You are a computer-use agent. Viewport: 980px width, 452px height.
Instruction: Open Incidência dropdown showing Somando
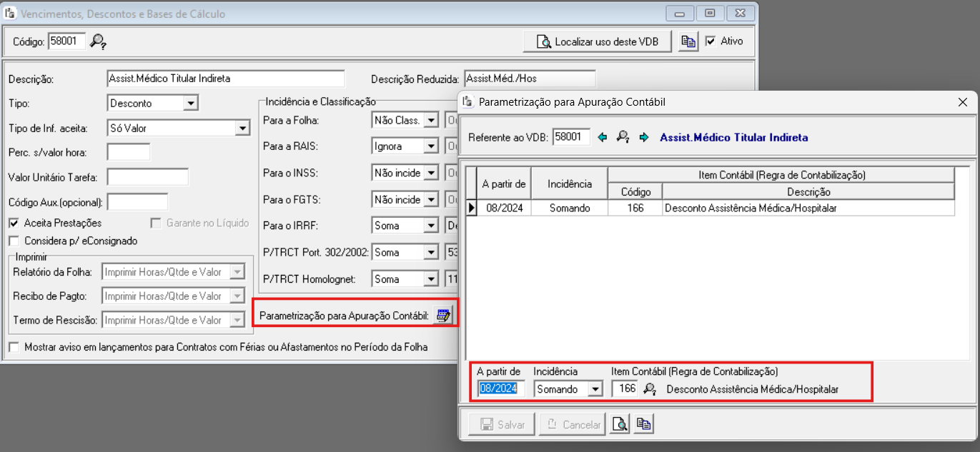[x=595, y=389]
